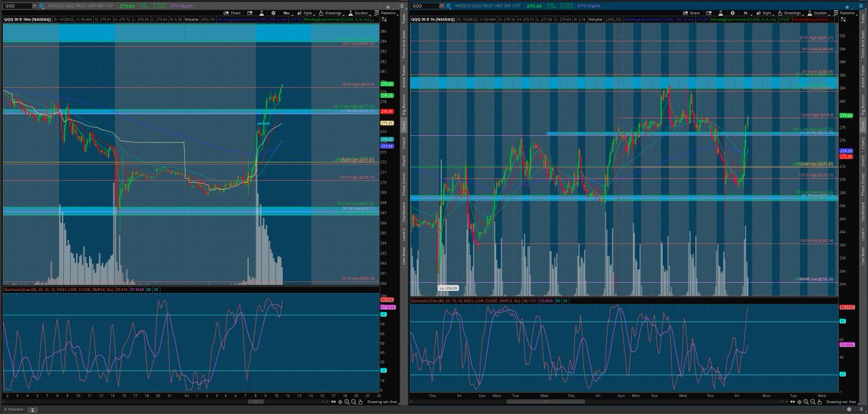Click window menu icon above left Patterns button

[x=388, y=7]
